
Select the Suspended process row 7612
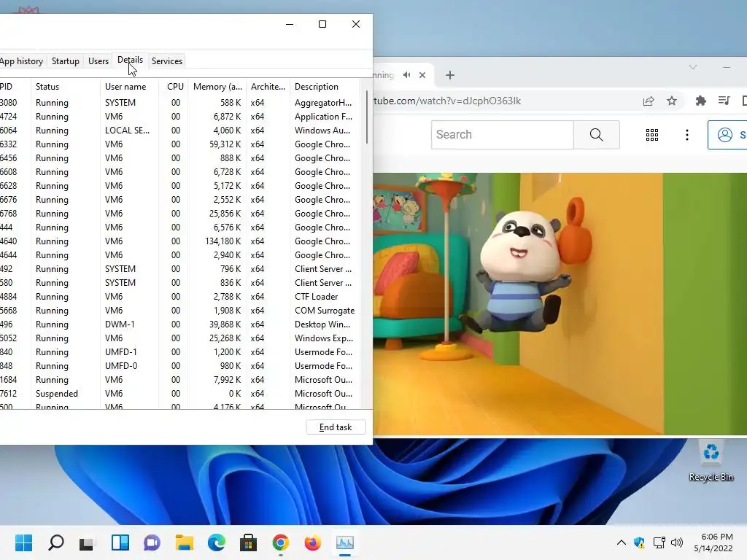pyautogui.click(x=179, y=393)
